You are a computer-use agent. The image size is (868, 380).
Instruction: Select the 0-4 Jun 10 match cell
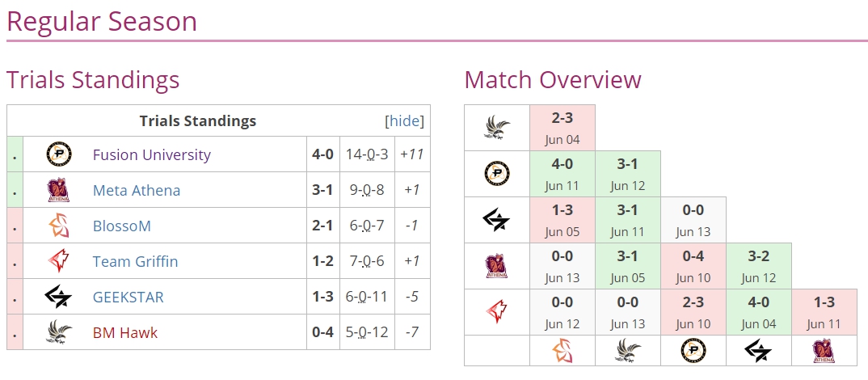[693, 266]
